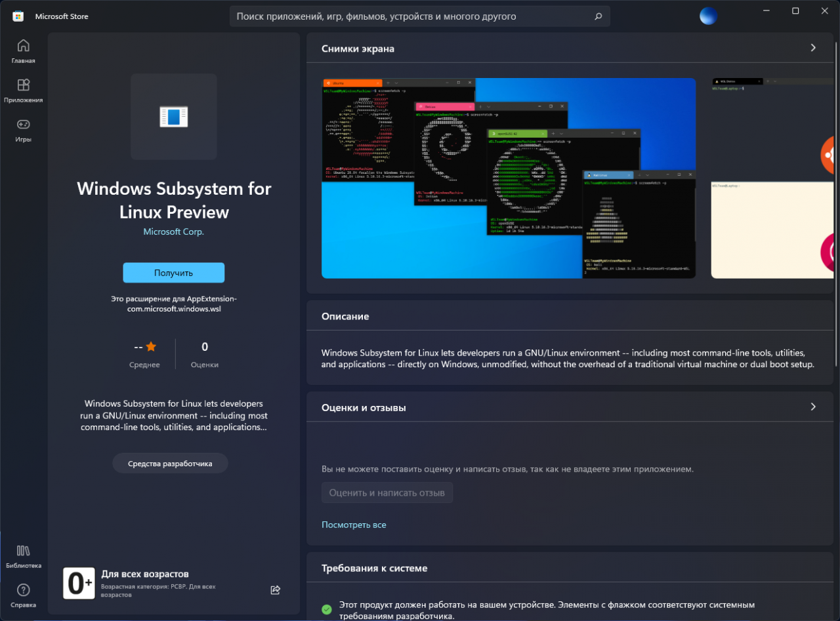Minimize the Microsoft Store window
The image size is (840, 621).
tap(766, 10)
